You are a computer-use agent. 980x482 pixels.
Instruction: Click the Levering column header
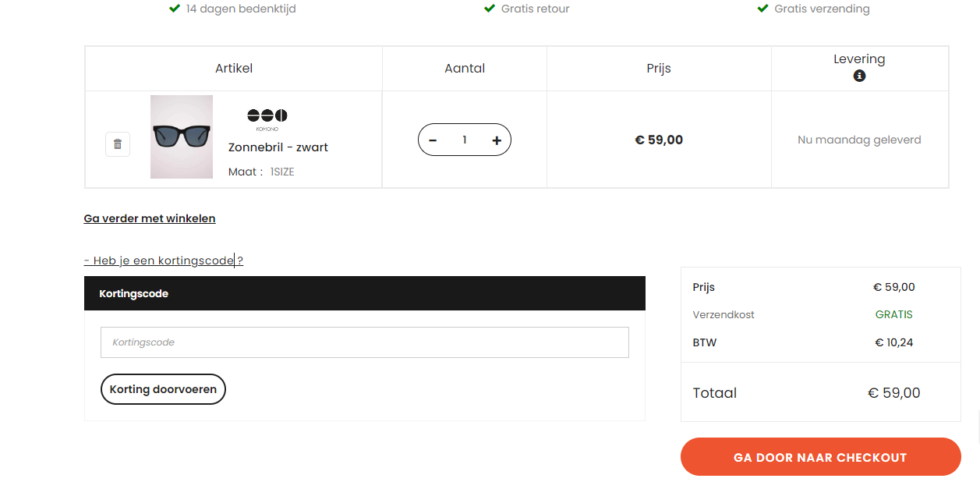pyautogui.click(x=859, y=59)
